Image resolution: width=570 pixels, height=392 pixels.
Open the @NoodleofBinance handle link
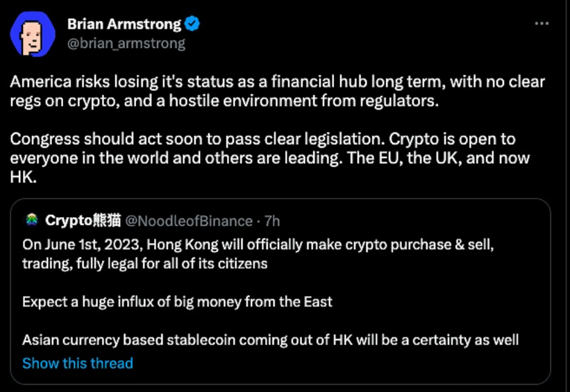click(188, 221)
